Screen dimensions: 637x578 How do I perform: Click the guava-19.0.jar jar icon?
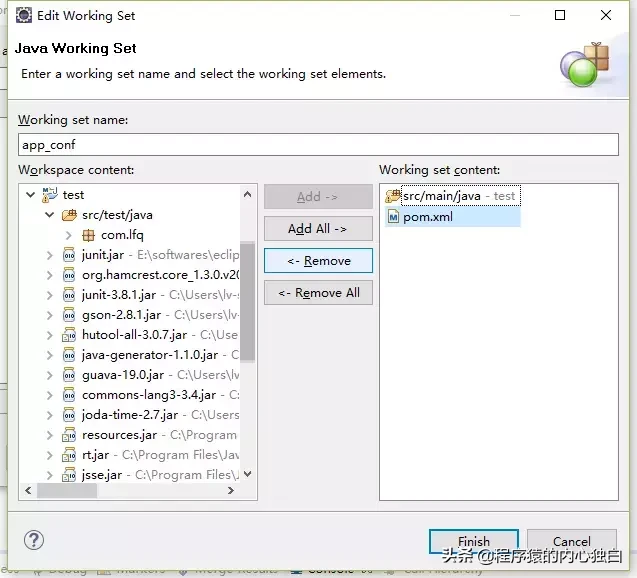69,375
